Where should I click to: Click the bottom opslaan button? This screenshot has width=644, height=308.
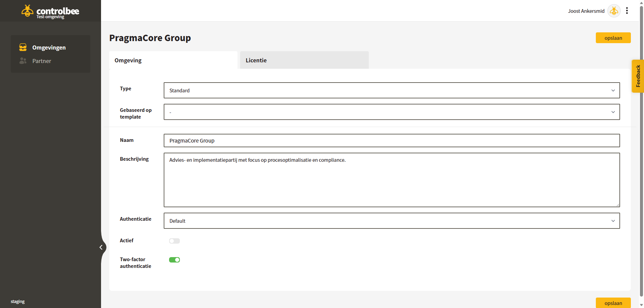(x=613, y=303)
